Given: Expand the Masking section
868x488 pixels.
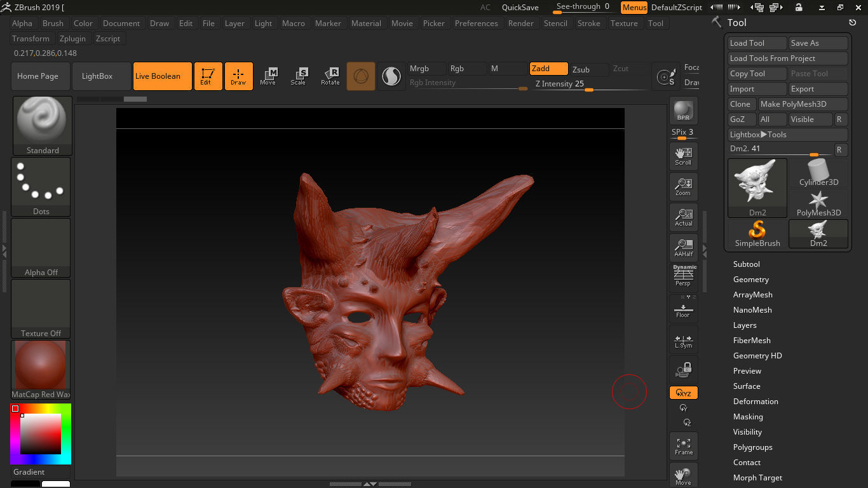Looking at the screenshot, I should point(748,417).
